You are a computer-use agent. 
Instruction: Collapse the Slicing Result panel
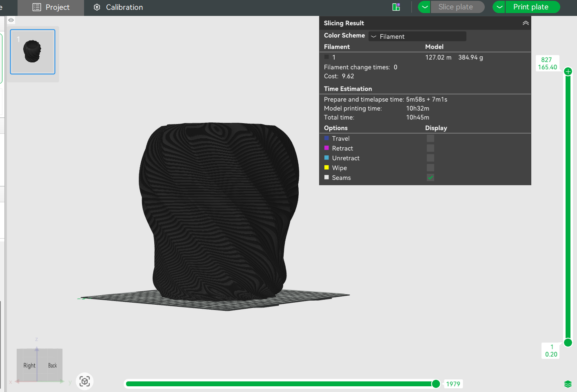point(526,23)
